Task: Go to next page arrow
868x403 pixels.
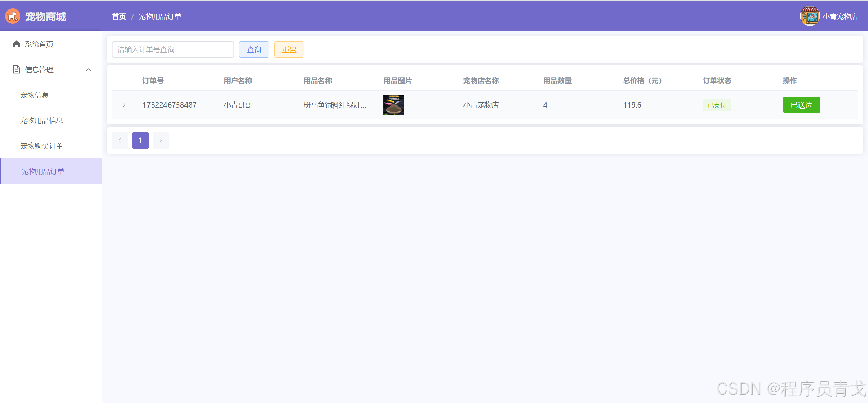Action: tap(161, 140)
